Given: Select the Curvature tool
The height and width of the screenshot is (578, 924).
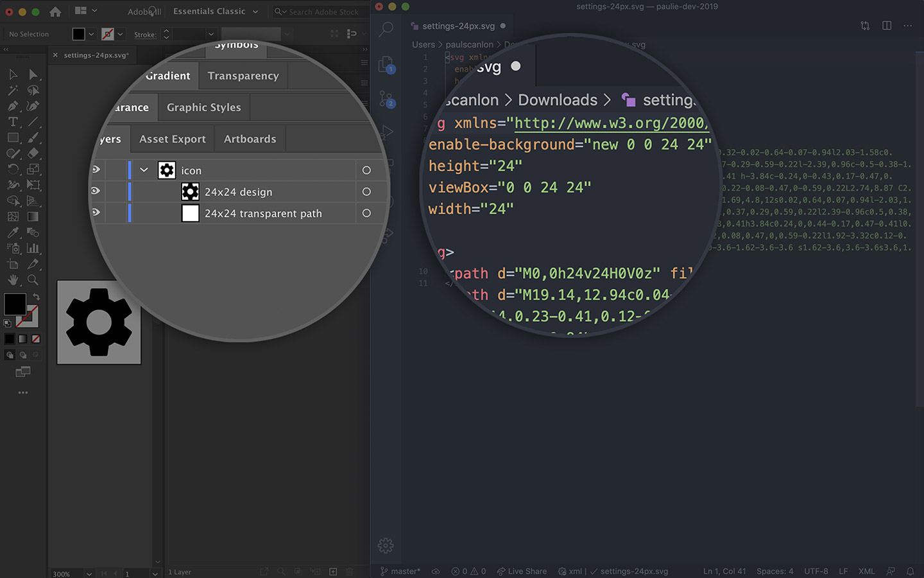Looking at the screenshot, I should [x=33, y=106].
